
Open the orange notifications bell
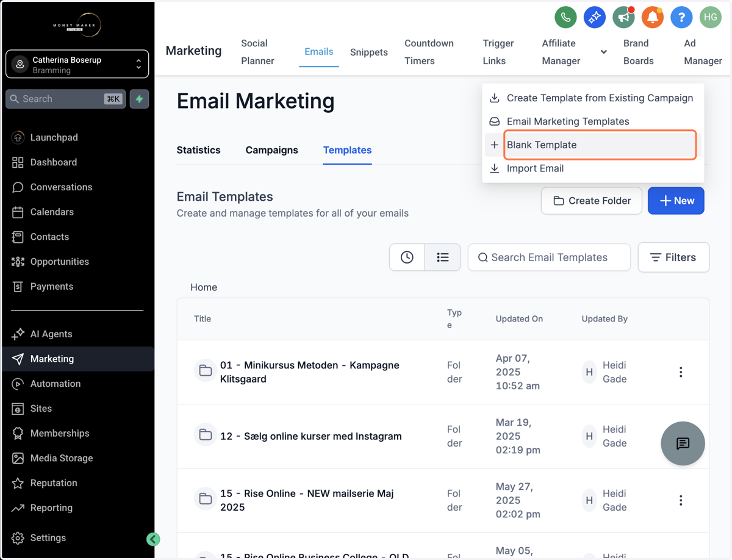(652, 17)
